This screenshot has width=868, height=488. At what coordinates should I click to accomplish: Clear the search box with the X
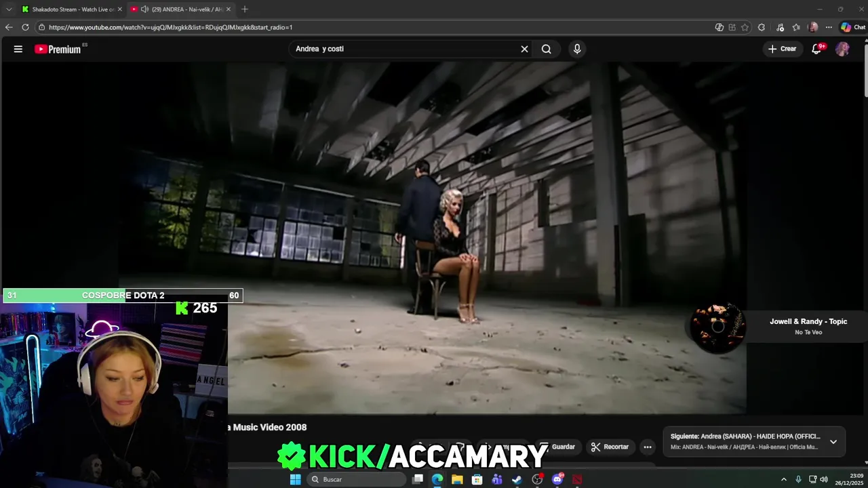[x=524, y=49]
